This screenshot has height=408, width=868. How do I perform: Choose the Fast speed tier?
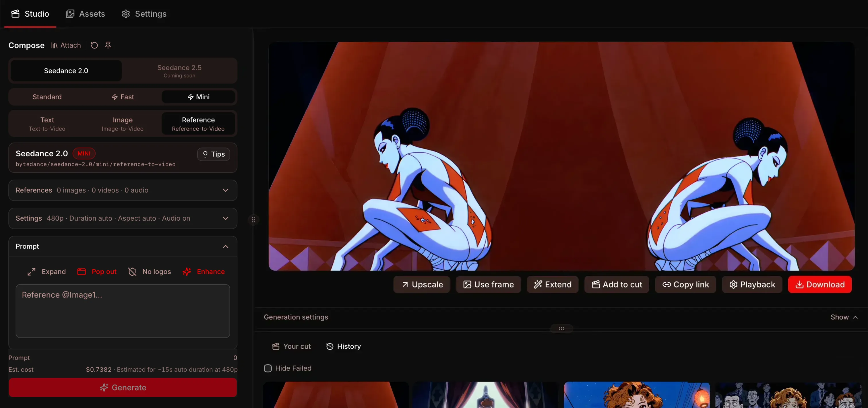coord(123,97)
